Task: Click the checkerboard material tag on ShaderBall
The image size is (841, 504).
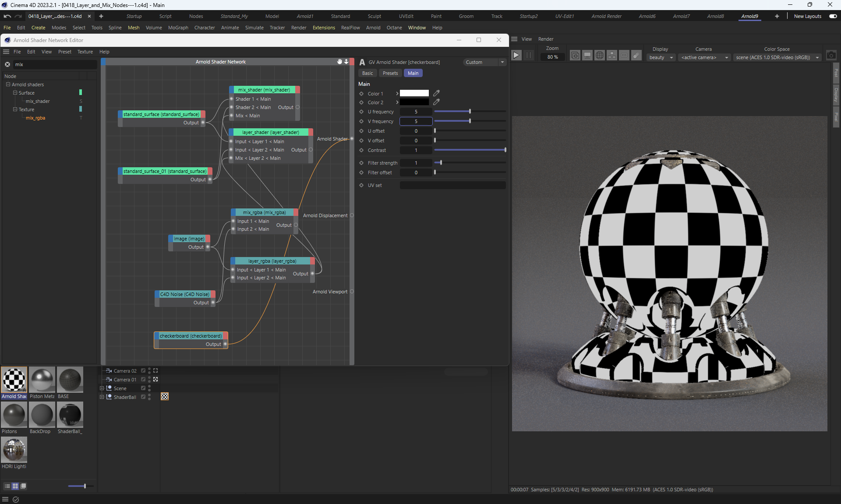Action: click(165, 396)
